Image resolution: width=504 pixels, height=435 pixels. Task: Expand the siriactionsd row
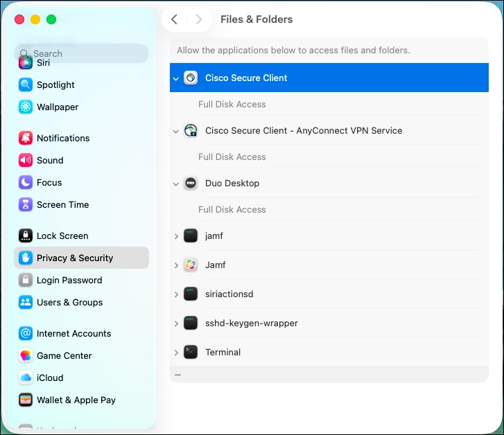(x=176, y=294)
